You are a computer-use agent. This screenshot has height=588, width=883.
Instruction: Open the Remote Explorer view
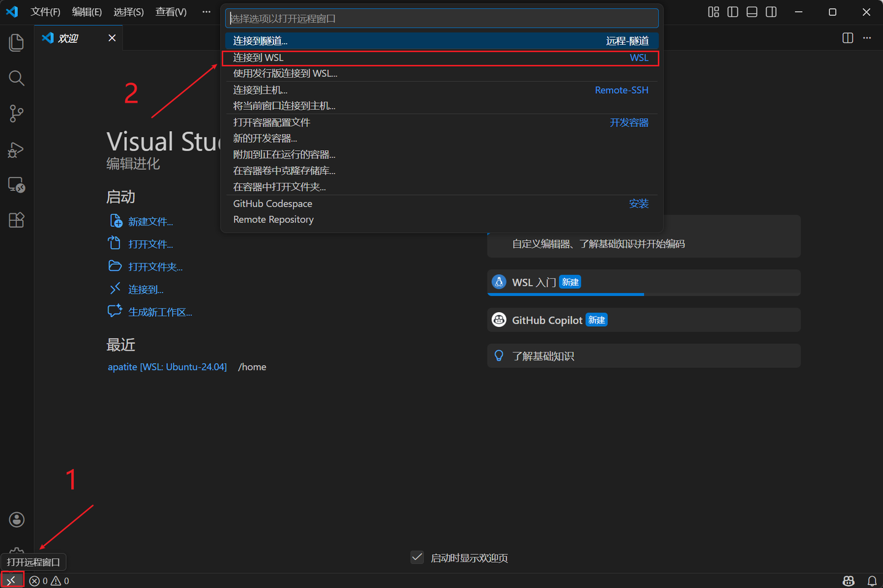tap(17, 185)
